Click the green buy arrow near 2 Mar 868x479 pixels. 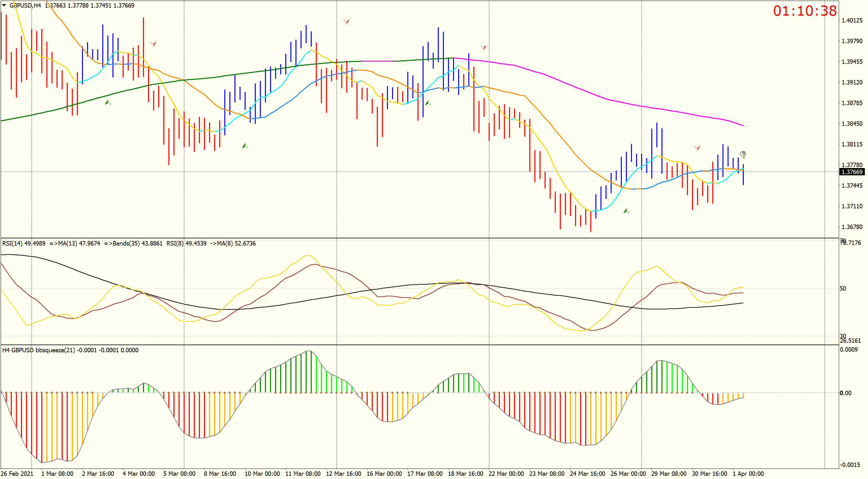point(108,102)
